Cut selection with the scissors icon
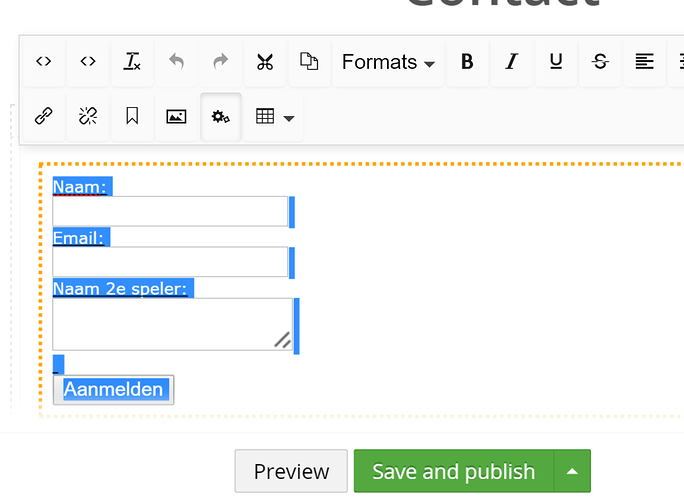684x500 pixels. click(x=265, y=62)
